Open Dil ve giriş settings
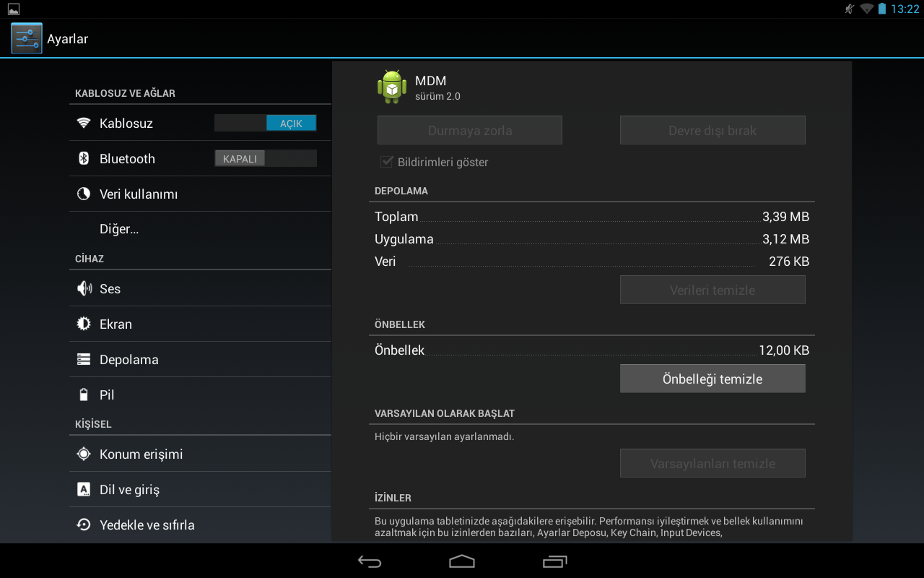This screenshot has width=924, height=578. [200, 489]
